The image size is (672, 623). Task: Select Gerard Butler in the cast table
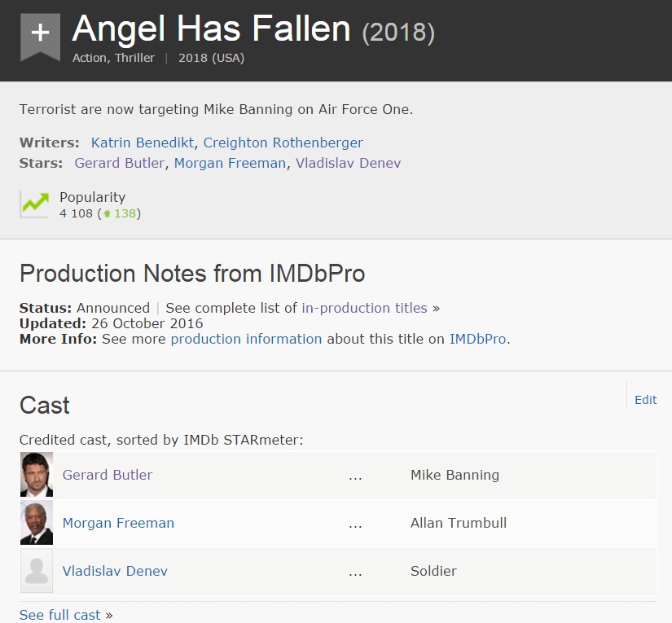point(108,475)
